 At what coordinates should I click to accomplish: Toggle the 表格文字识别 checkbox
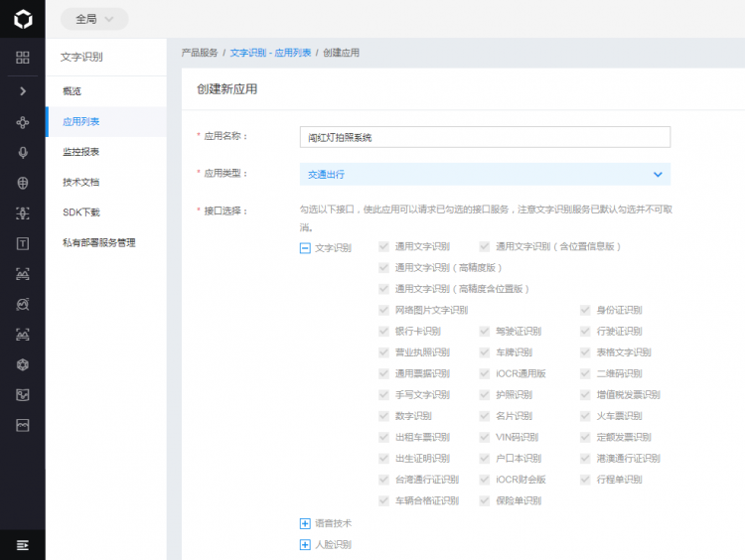[x=585, y=352]
